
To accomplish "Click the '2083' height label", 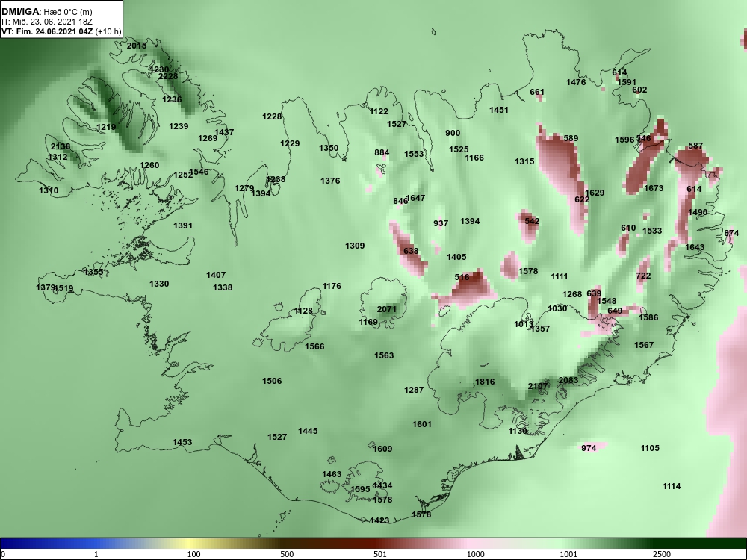I will point(568,381).
